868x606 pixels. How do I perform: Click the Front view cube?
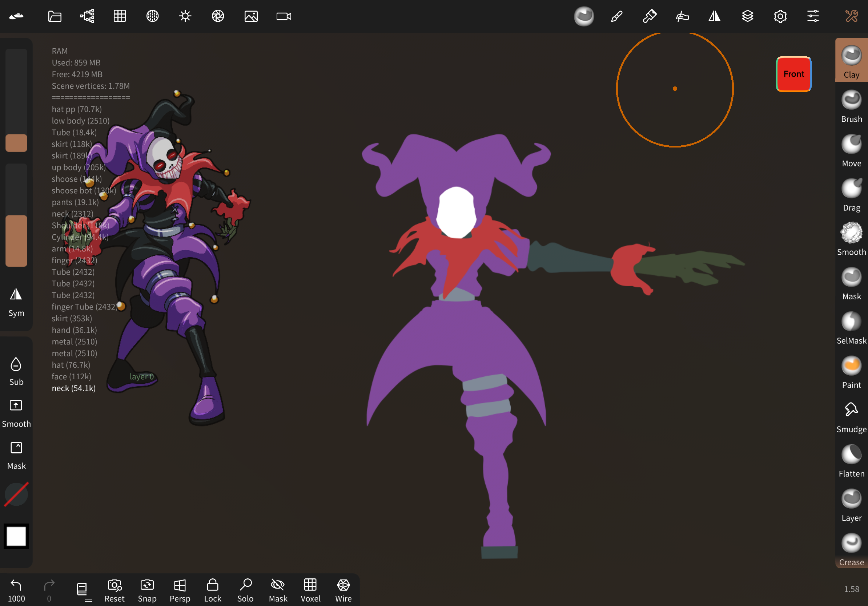click(x=793, y=74)
